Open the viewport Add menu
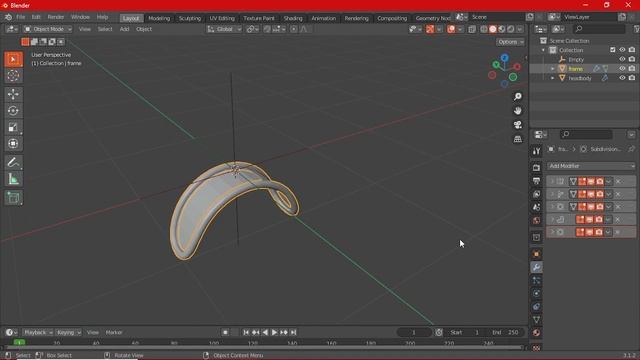Viewport: 640px width, 360px height. 124,29
